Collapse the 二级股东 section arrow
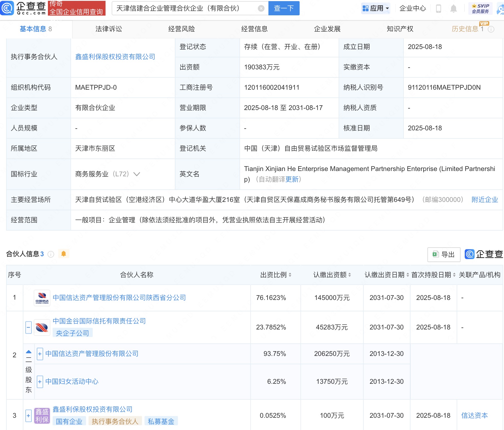Viewport: 504px width, 430px height. [x=28, y=352]
